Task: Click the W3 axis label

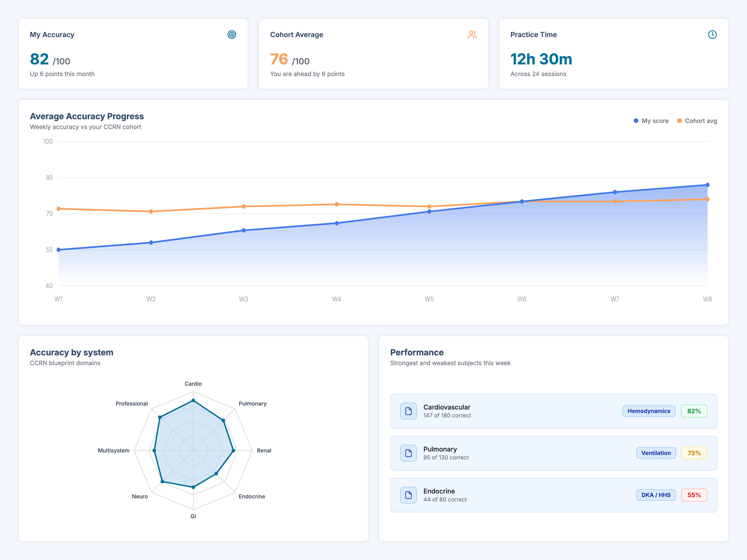Action: pos(243,299)
